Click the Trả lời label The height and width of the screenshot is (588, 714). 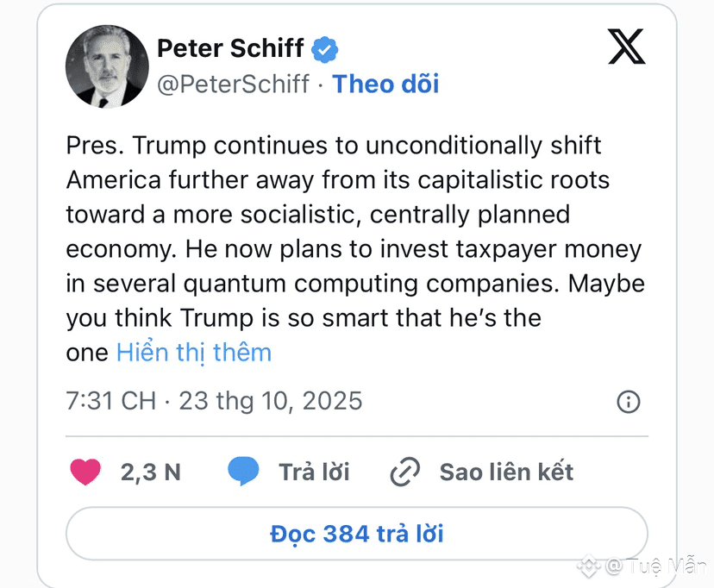[x=314, y=472]
